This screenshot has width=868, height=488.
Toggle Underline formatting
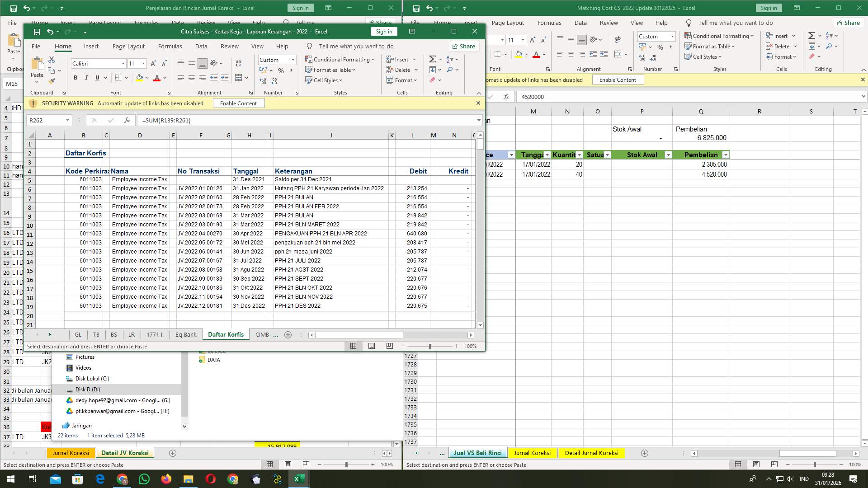click(x=96, y=78)
